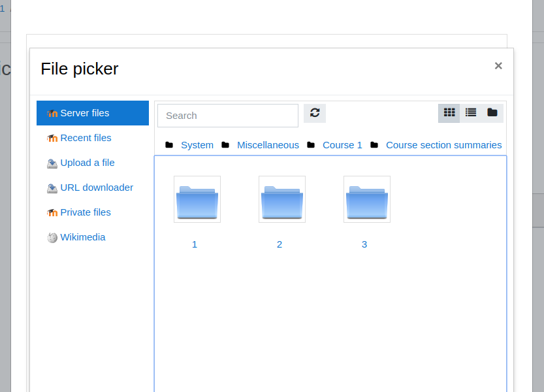Click the download icon beside URL downloader
The image size is (544, 392).
point(52,189)
